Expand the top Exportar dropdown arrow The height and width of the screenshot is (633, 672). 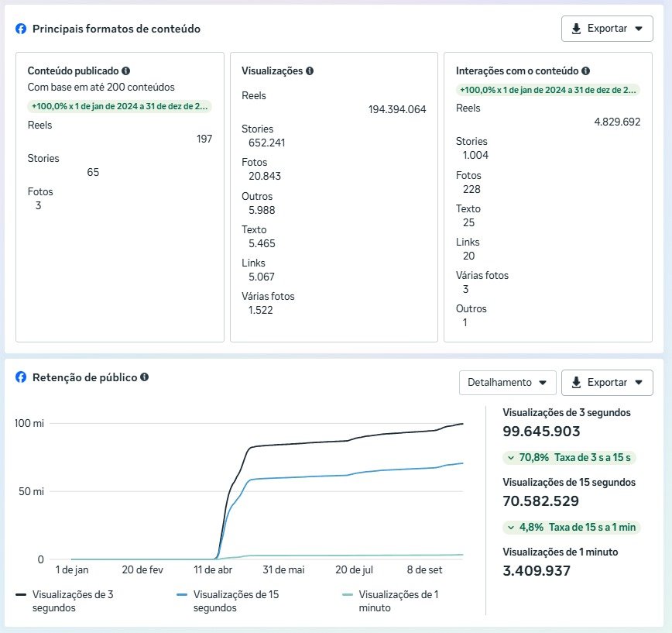click(x=638, y=29)
